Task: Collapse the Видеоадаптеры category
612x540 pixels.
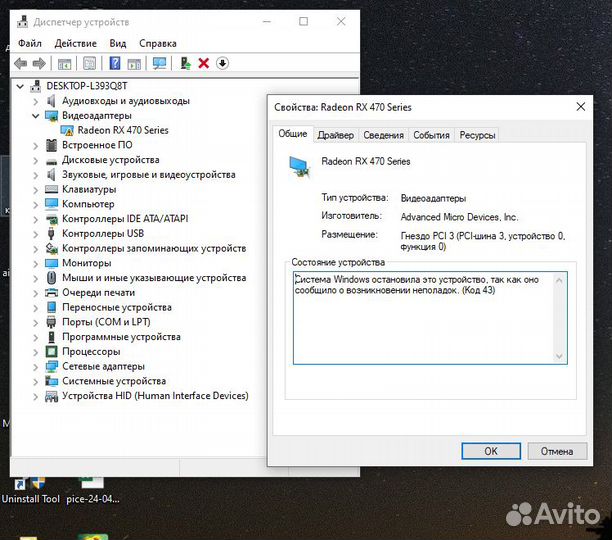Action: pyautogui.click(x=36, y=115)
